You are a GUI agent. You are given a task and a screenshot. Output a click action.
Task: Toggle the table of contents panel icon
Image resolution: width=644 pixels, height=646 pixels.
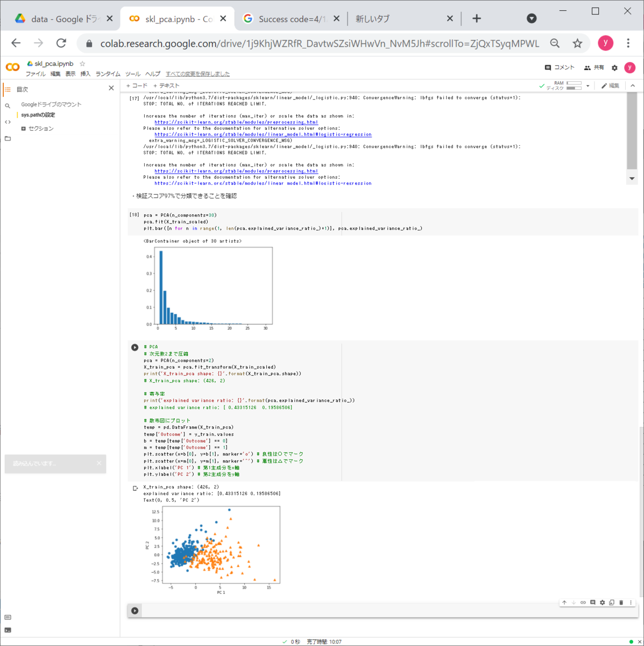click(8, 89)
